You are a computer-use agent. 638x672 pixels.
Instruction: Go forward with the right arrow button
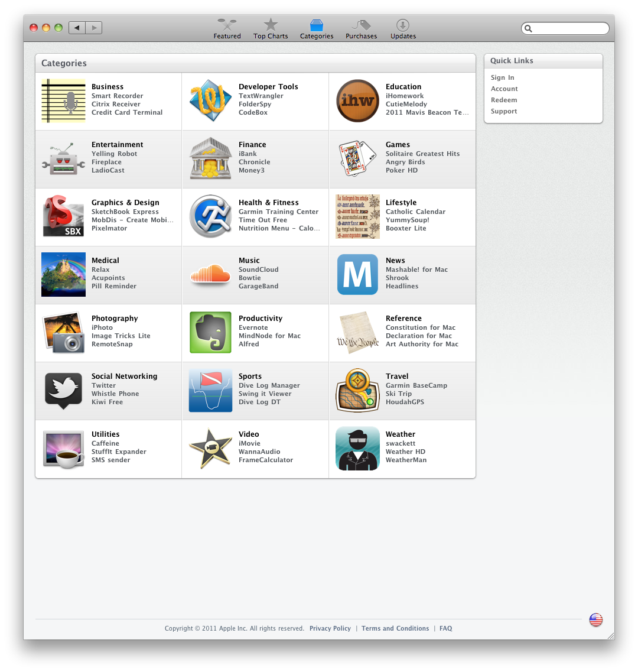[x=94, y=28]
